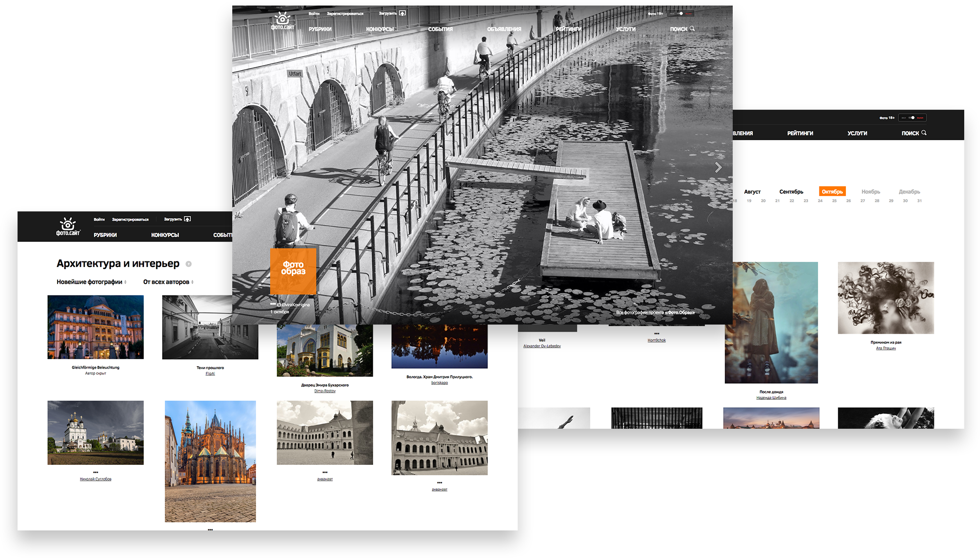Open КОНКУРСЫ menu on the hero page
The height and width of the screenshot is (558, 980).
coord(380,29)
